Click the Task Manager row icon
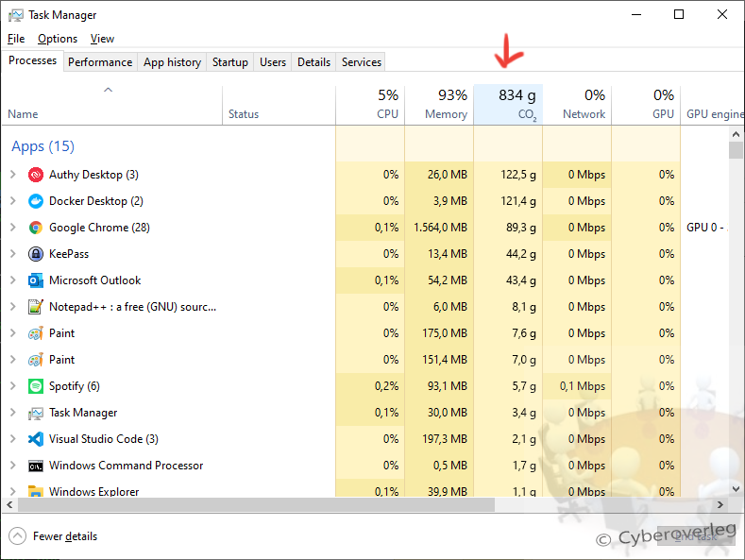This screenshot has height=560, width=745. click(x=36, y=413)
